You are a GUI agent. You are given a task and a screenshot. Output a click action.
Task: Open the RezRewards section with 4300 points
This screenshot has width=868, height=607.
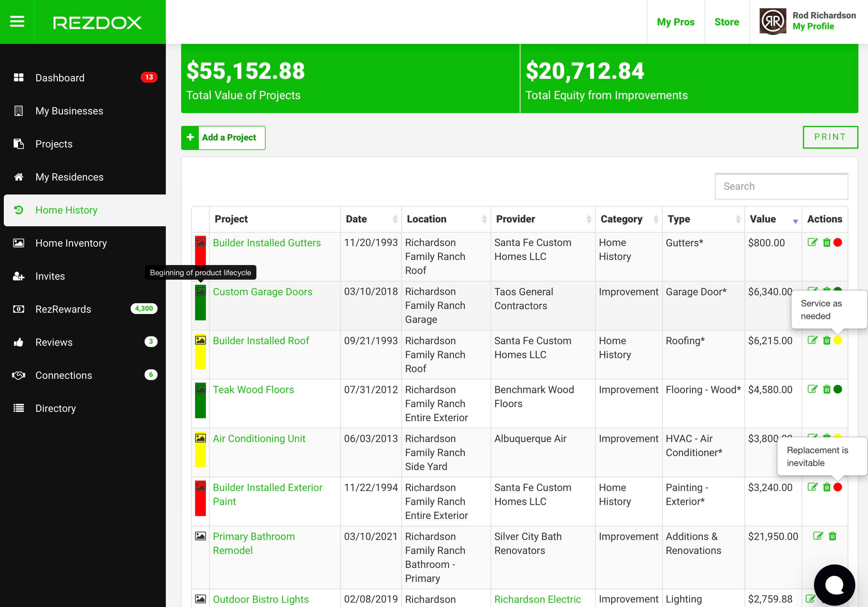click(64, 309)
